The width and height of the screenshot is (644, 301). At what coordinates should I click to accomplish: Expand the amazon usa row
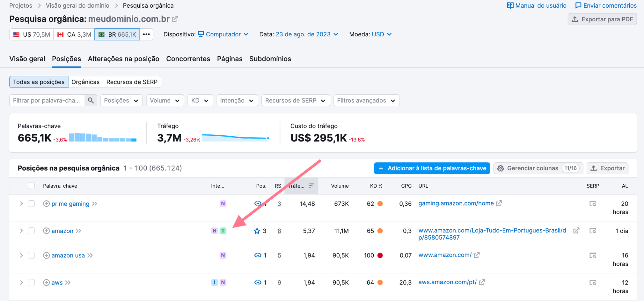coord(21,255)
